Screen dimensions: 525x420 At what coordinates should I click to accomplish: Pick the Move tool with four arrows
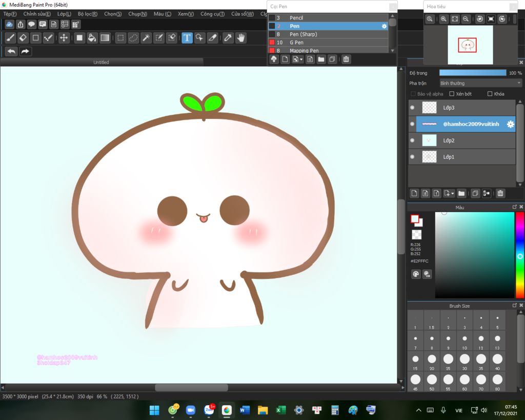coord(64,38)
